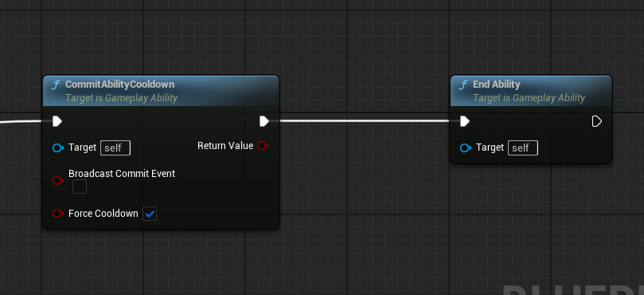Click the Broadcast Commit Event label
The height and width of the screenshot is (295, 644).
coord(122,174)
